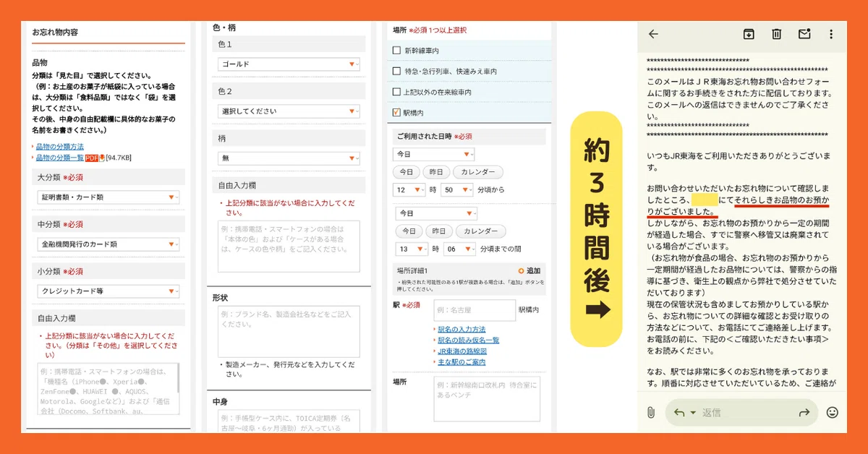Image resolution: width=868 pixels, height=454 pixels.
Task: Click the 中身 text area mentioning TOICA定期券
Action: pyautogui.click(x=289, y=421)
